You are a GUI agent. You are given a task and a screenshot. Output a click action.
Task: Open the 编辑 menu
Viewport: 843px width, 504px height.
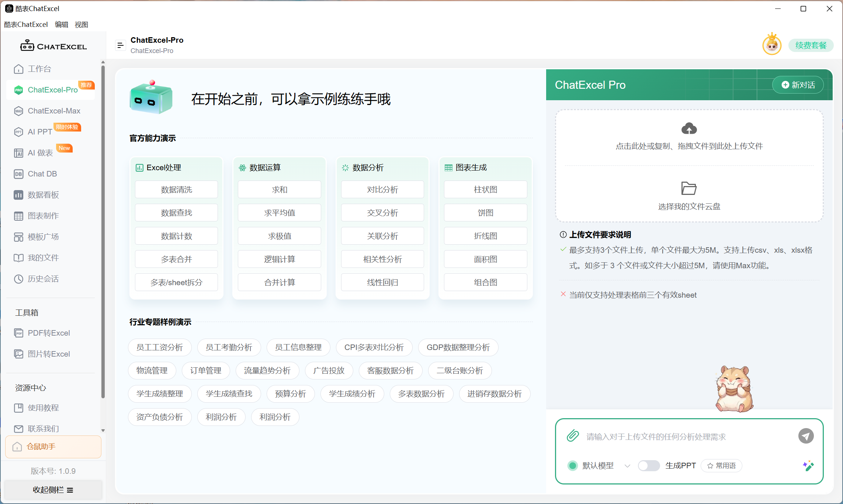[61, 24]
